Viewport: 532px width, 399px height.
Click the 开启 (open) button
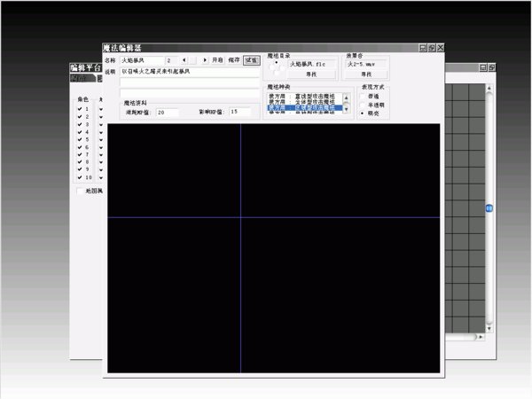217,60
